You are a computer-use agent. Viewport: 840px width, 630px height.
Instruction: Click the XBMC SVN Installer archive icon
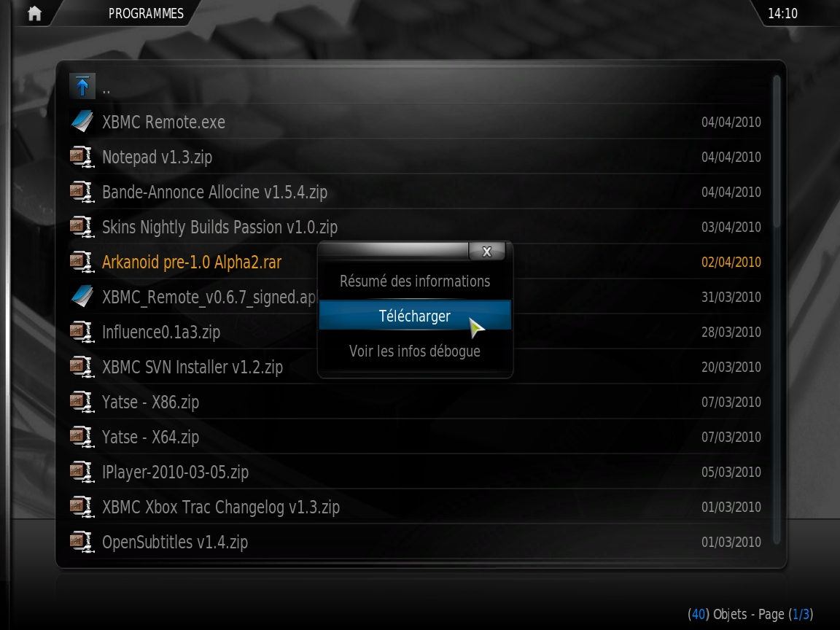(x=82, y=367)
